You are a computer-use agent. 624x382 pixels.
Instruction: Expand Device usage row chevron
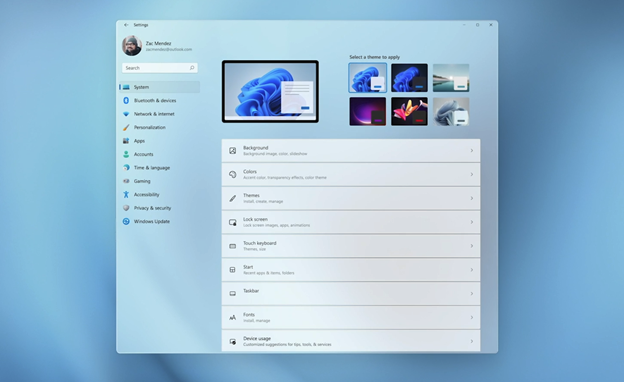pyautogui.click(x=472, y=341)
